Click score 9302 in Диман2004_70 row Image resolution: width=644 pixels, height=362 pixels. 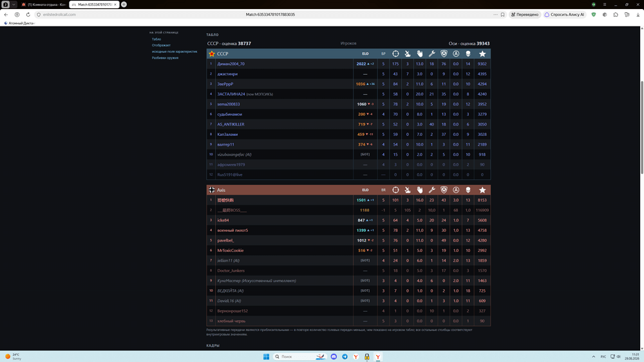(482, 64)
